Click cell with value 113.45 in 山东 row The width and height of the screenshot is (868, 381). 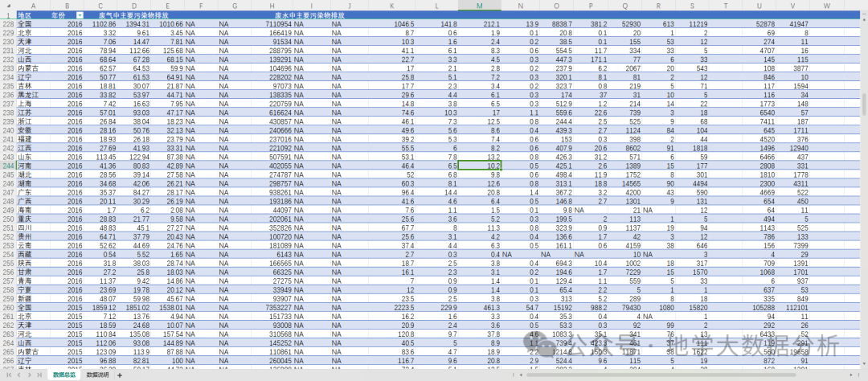point(100,156)
